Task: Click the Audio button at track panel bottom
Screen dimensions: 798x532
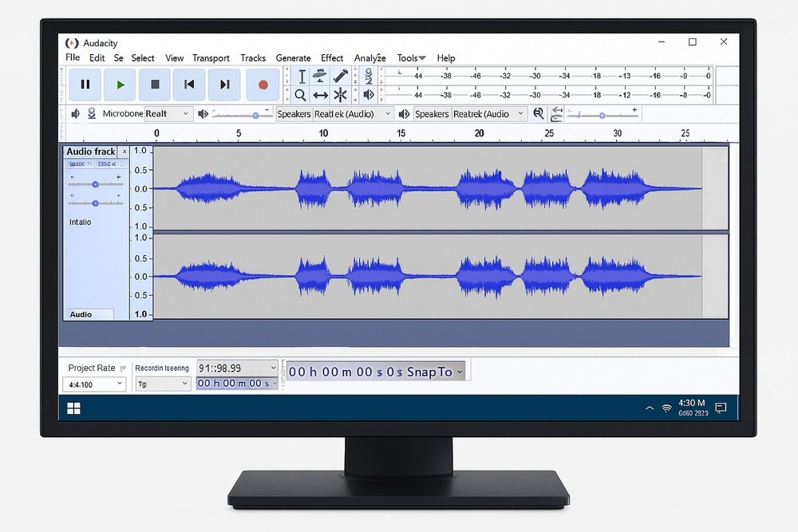Action: (x=89, y=314)
